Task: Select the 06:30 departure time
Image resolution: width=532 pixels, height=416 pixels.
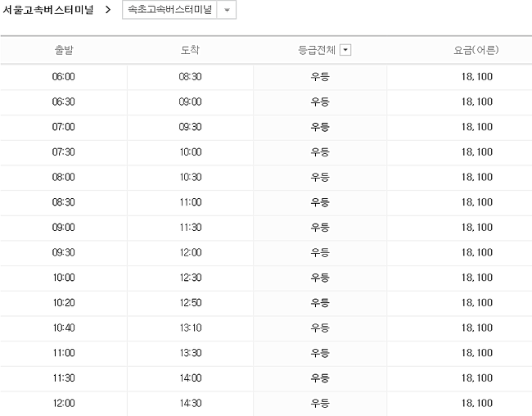Action: pos(64,102)
